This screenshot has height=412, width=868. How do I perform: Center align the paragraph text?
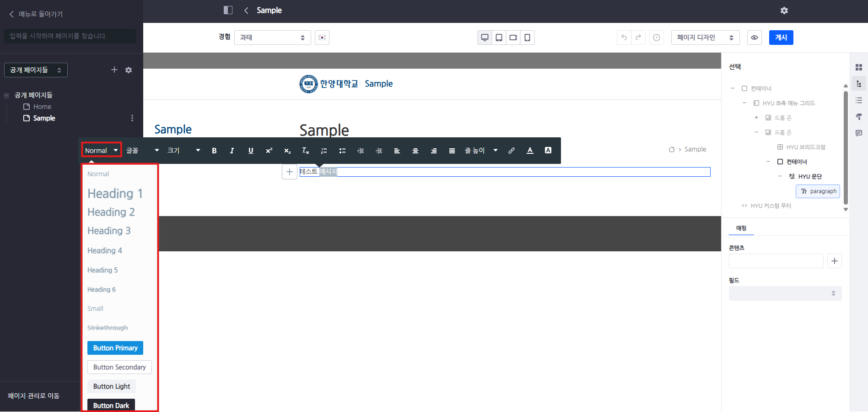coord(415,151)
